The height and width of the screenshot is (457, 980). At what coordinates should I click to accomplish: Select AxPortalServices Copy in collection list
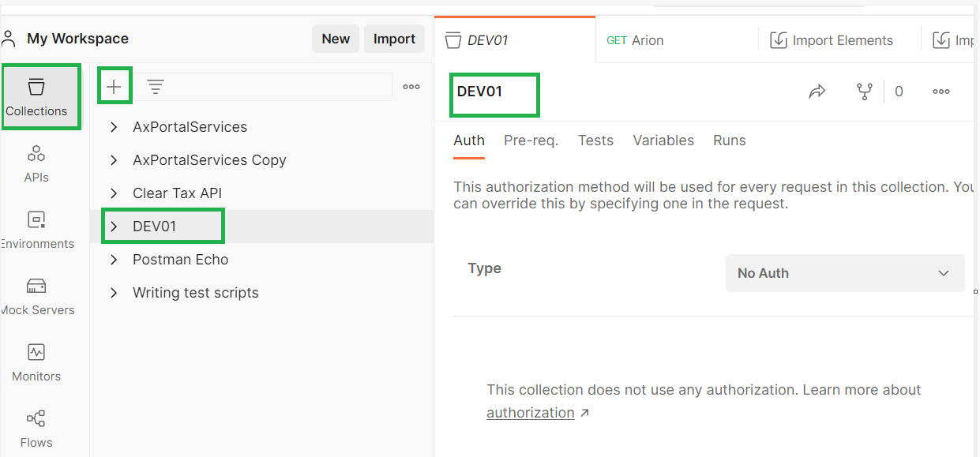click(209, 160)
